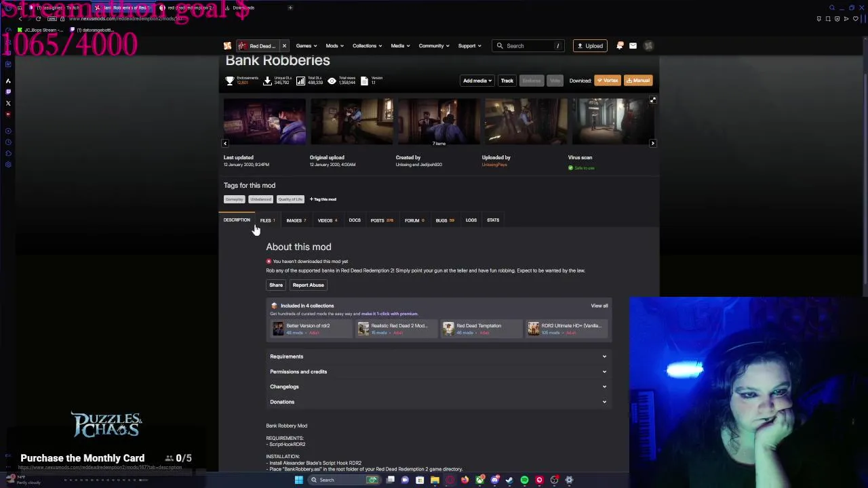The image size is (868, 488).
Task: Open the notifications bell icon
Action: click(x=620, y=45)
